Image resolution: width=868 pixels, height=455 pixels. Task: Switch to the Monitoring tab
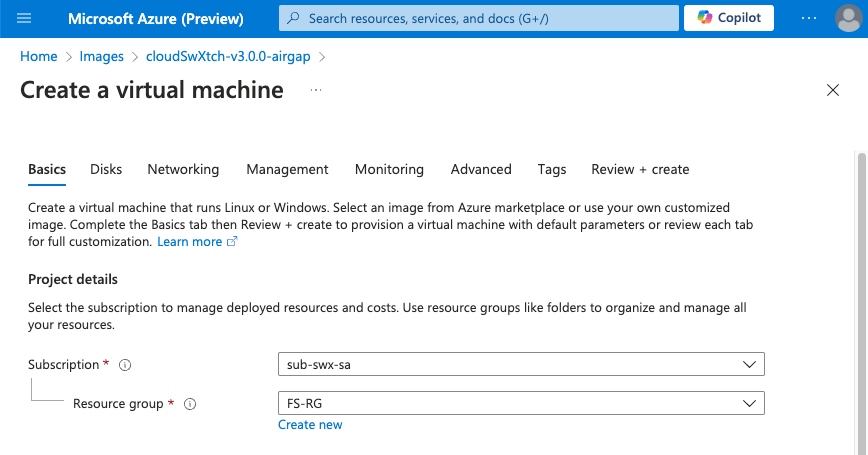(389, 169)
